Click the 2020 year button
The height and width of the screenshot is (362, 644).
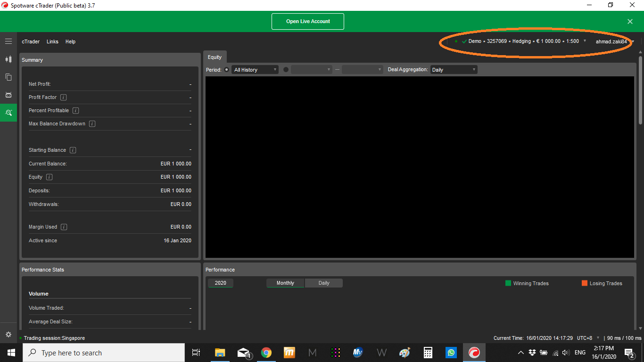pyautogui.click(x=220, y=283)
